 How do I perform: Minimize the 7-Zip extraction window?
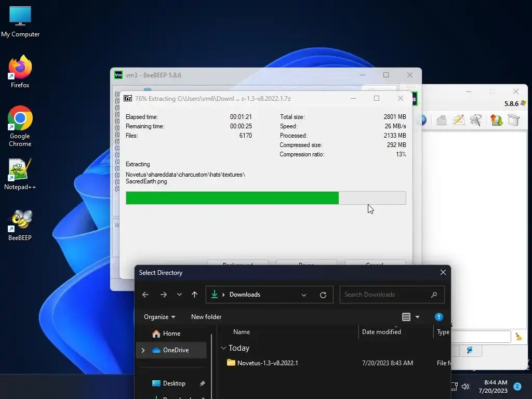pyautogui.click(x=353, y=98)
